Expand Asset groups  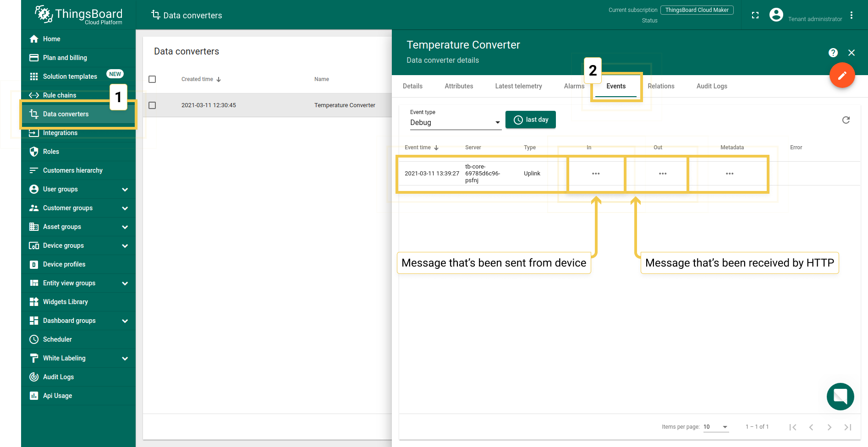point(125,227)
